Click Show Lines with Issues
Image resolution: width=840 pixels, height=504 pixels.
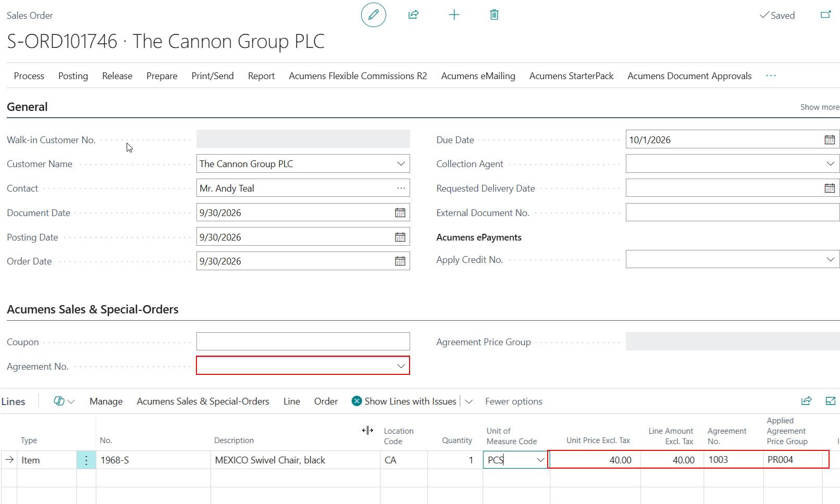pos(410,401)
